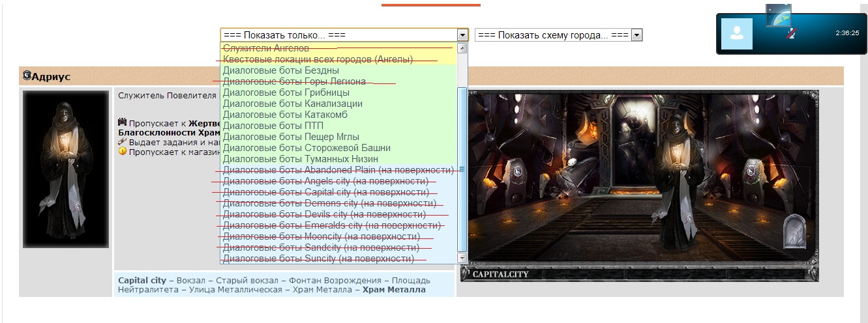Click 'CAPITALCITY' caption under location image

tap(500, 274)
